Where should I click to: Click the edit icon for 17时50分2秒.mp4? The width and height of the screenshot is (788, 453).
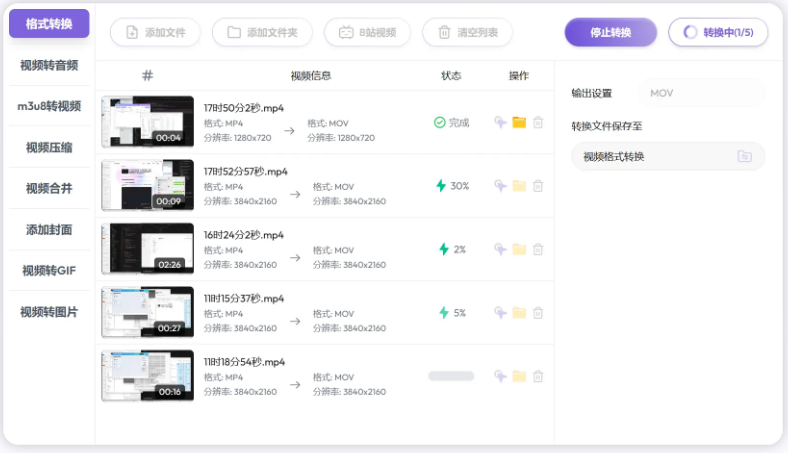click(500, 122)
